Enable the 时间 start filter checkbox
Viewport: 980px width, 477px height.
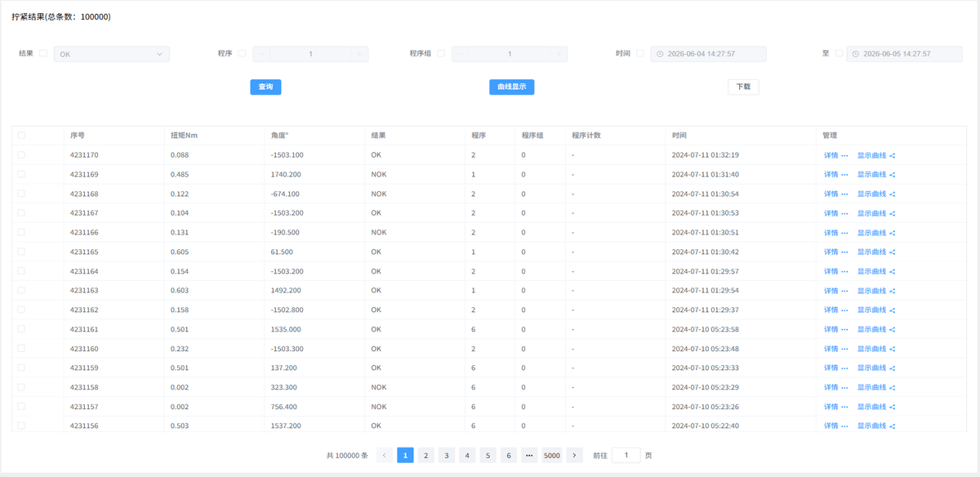(639, 54)
